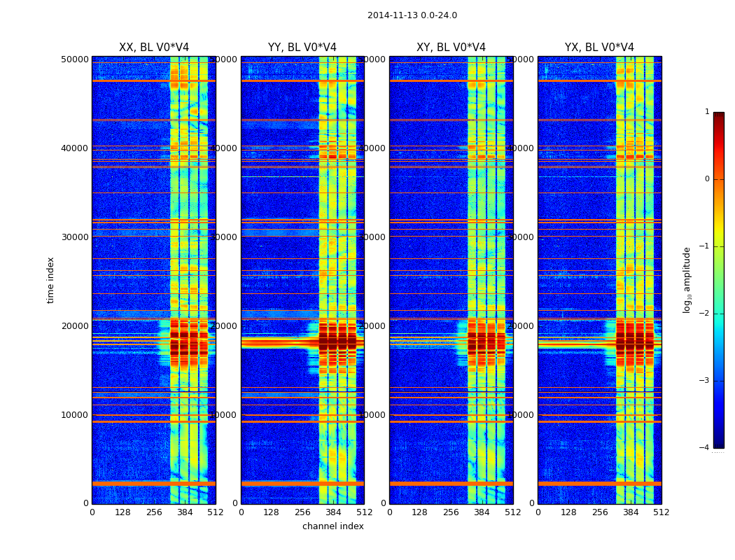Click the "YX, BL V0*V4" subplot title

tap(599, 48)
